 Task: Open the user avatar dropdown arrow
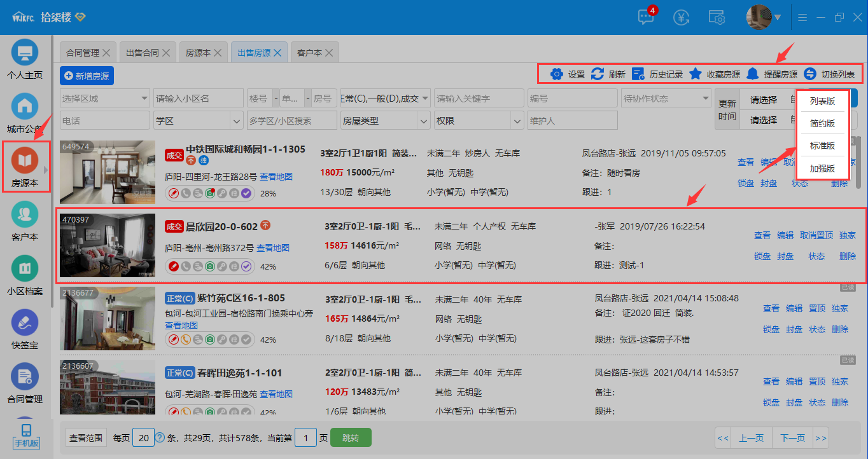tap(778, 18)
